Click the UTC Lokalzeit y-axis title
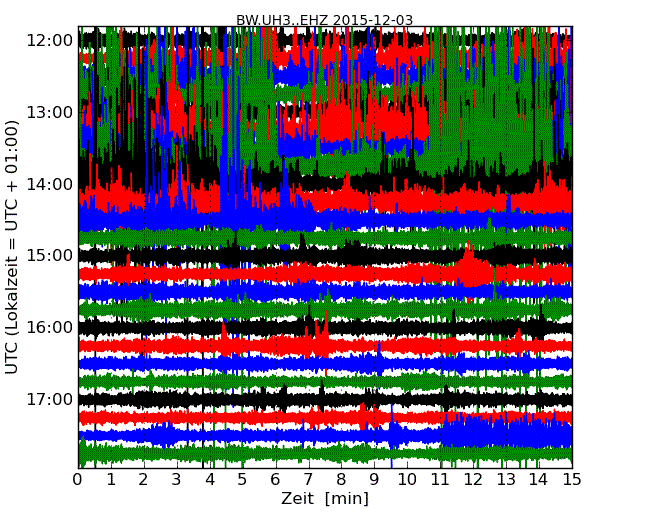The image size is (650, 520). click(x=12, y=247)
